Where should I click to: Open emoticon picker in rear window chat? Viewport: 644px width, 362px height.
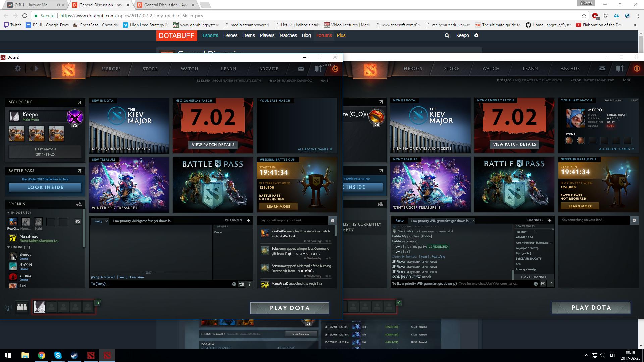[x=536, y=284]
